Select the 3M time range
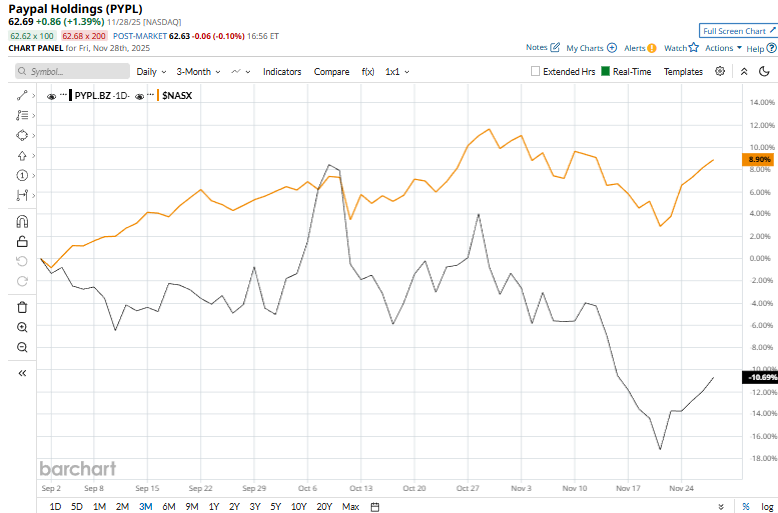778x513 pixels. (x=145, y=507)
